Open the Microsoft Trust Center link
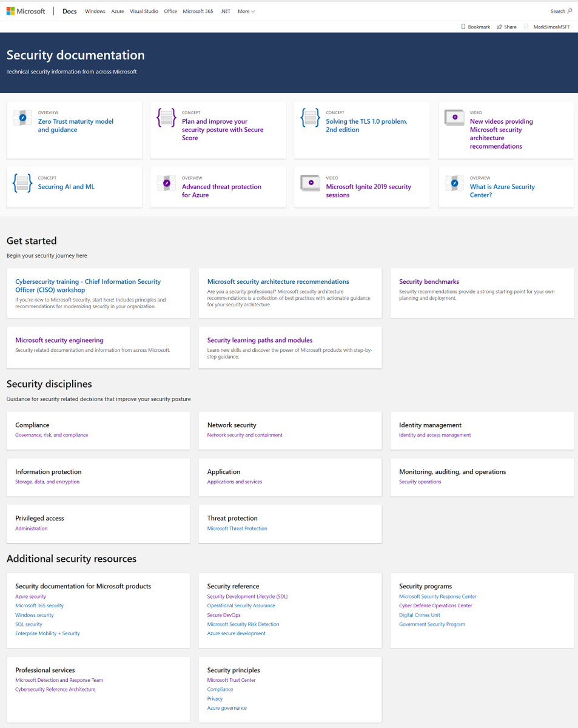The image size is (578, 728). 232,680
